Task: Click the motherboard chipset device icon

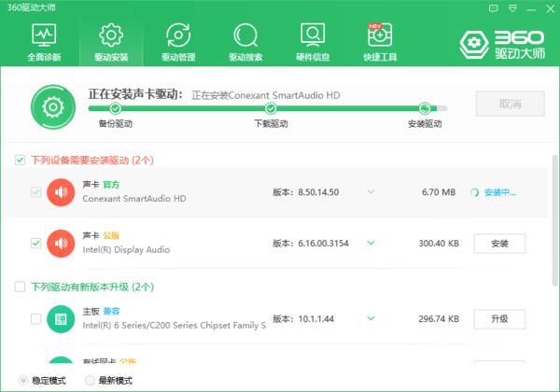Action: (x=61, y=319)
